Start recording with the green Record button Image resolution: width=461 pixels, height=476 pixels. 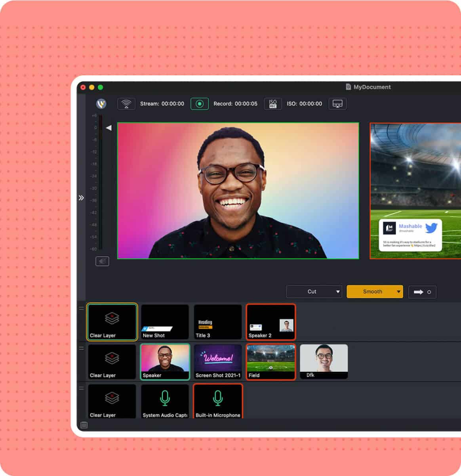(200, 103)
